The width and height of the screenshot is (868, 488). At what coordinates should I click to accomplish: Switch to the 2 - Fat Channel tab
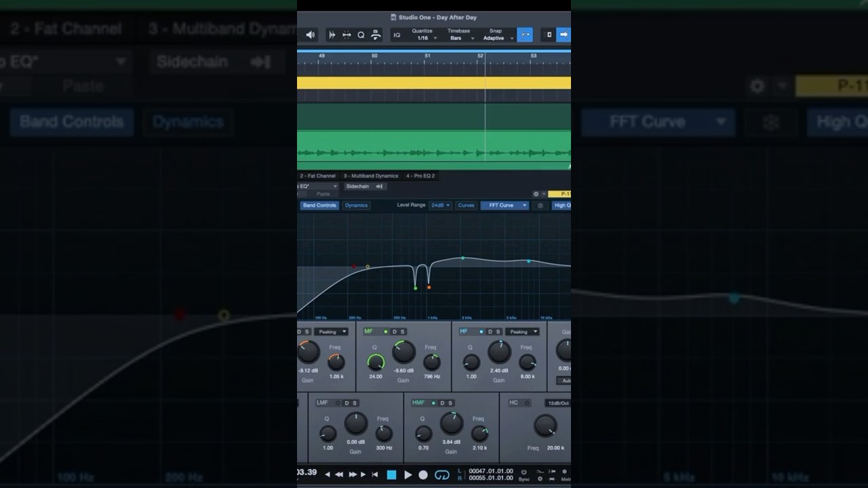[x=317, y=176]
